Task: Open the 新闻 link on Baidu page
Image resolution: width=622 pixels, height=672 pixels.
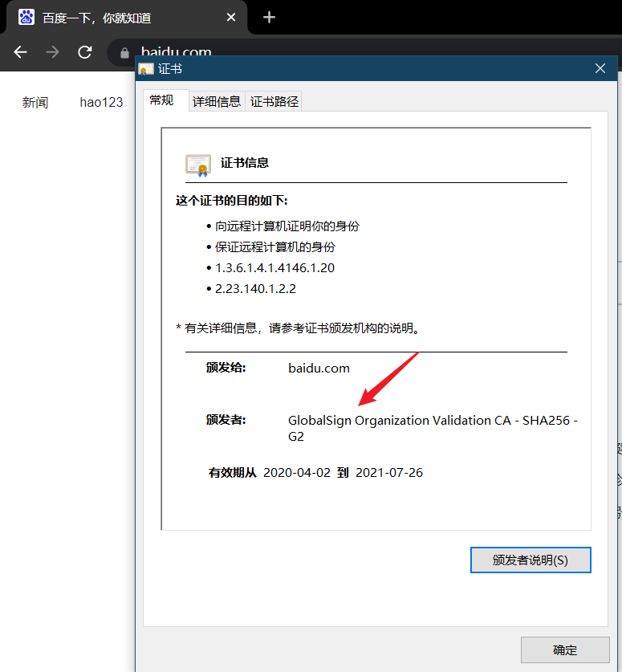Action: coord(35,103)
